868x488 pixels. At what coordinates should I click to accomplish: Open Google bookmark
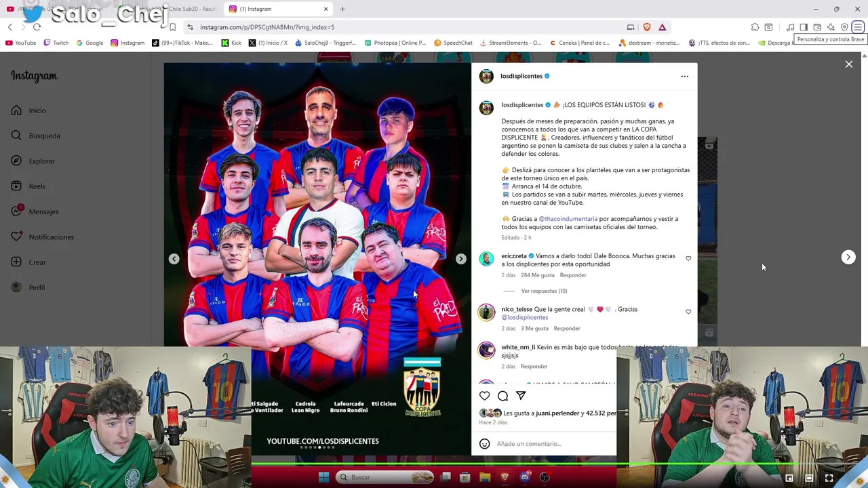coord(90,43)
